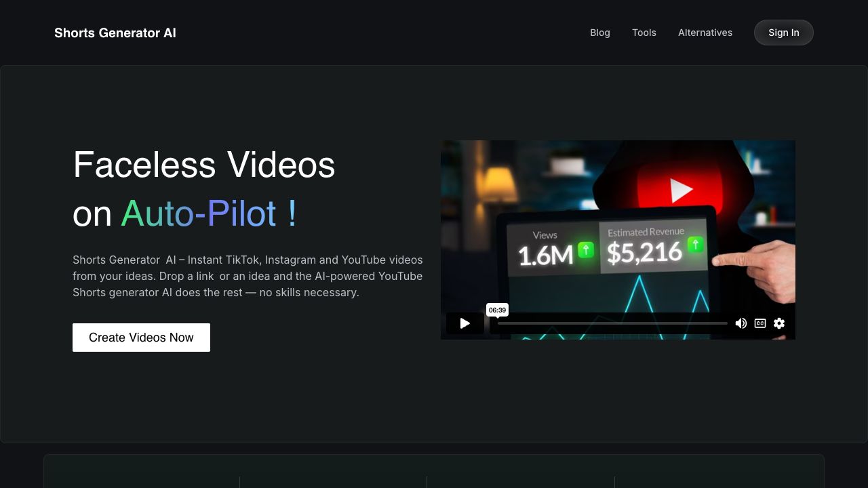Click the Faceless Videos headline
The width and height of the screenshot is (868, 488).
pyautogui.click(x=203, y=165)
